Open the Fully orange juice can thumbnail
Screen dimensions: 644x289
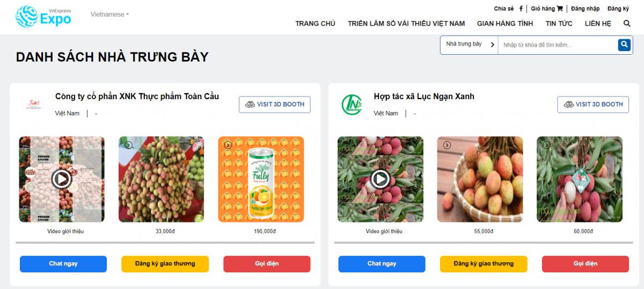click(261, 179)
